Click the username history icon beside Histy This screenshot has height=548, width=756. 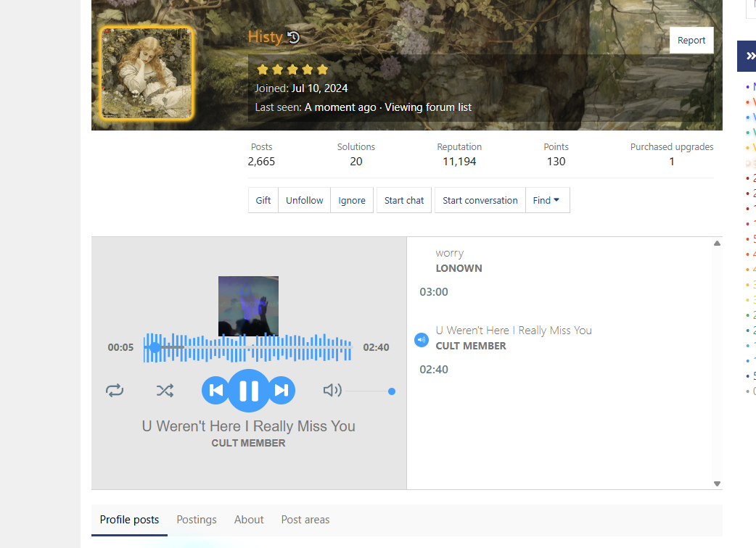click(293, 38)
